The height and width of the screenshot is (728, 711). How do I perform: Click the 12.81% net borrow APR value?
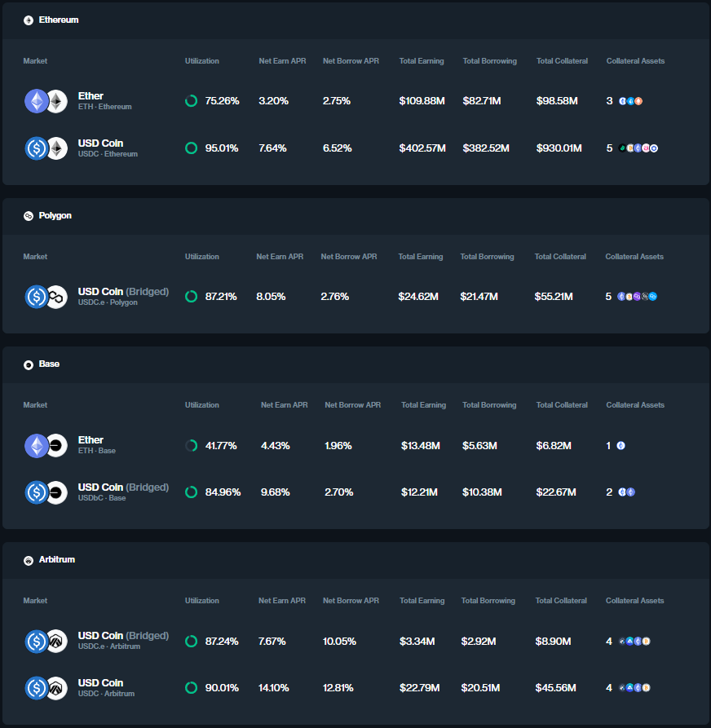click(x=338, y=688)
